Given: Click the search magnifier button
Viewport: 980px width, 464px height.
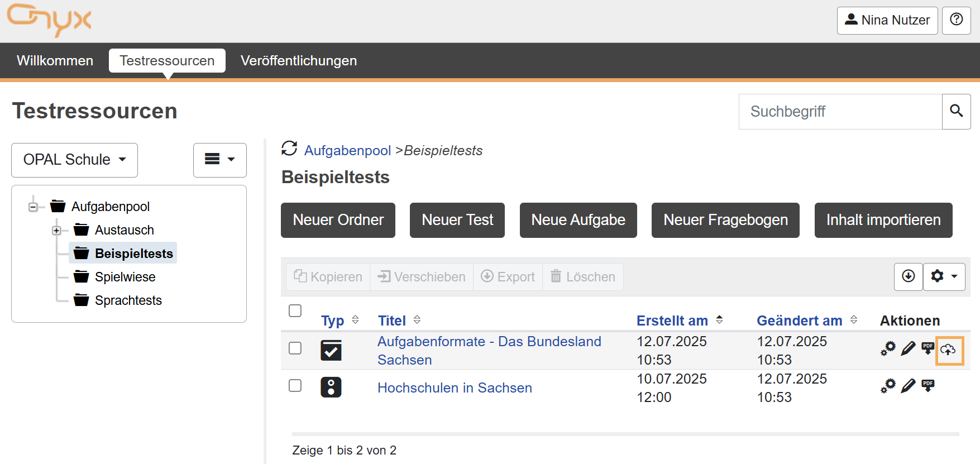Looking at the screenshot, I should [x=957, y=111].
